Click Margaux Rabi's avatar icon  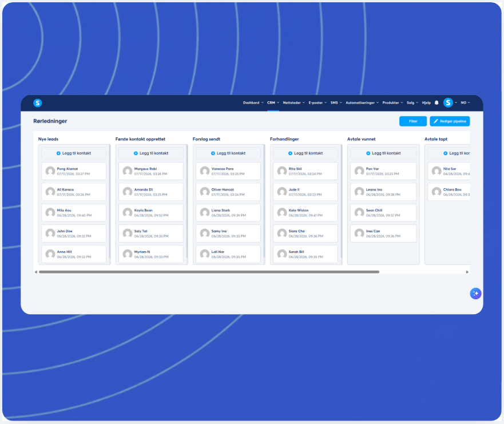(x=128, y=171)
